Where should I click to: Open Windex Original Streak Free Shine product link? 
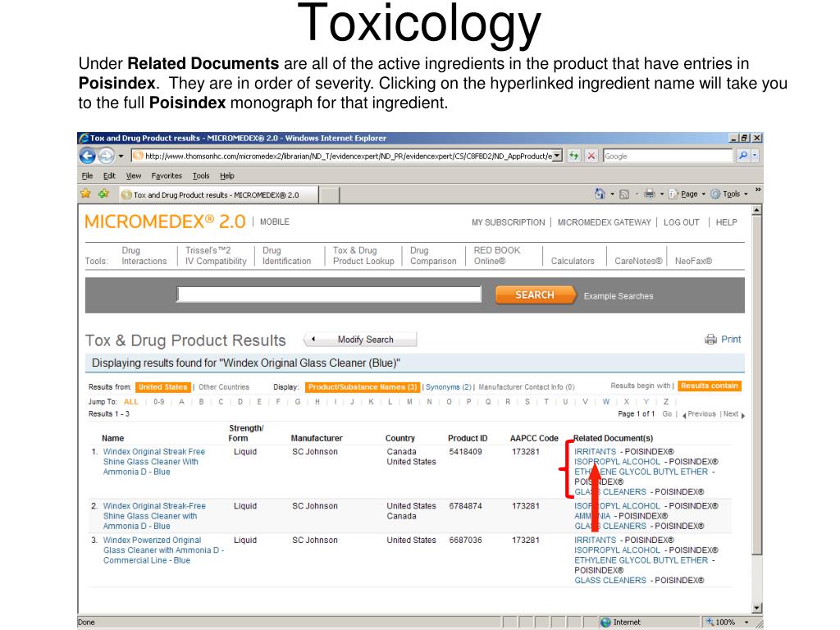point(154,462)
